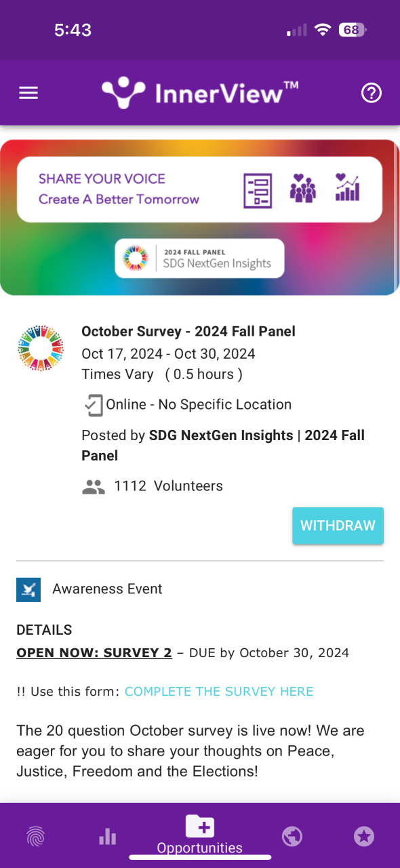
Task: Tap the 2024 Fall Panel SDG NextGen badge
Action: point(199,258)
